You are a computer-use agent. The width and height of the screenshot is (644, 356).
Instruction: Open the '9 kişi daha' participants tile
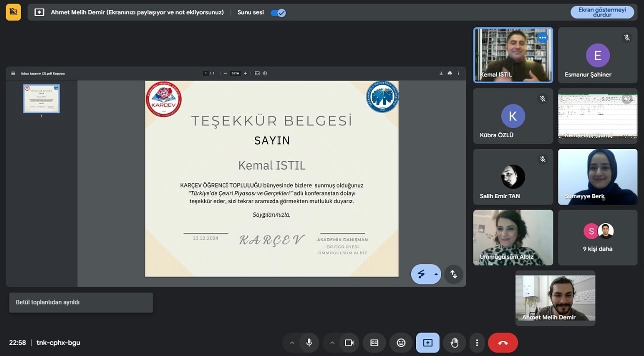[x=597, y=237]
